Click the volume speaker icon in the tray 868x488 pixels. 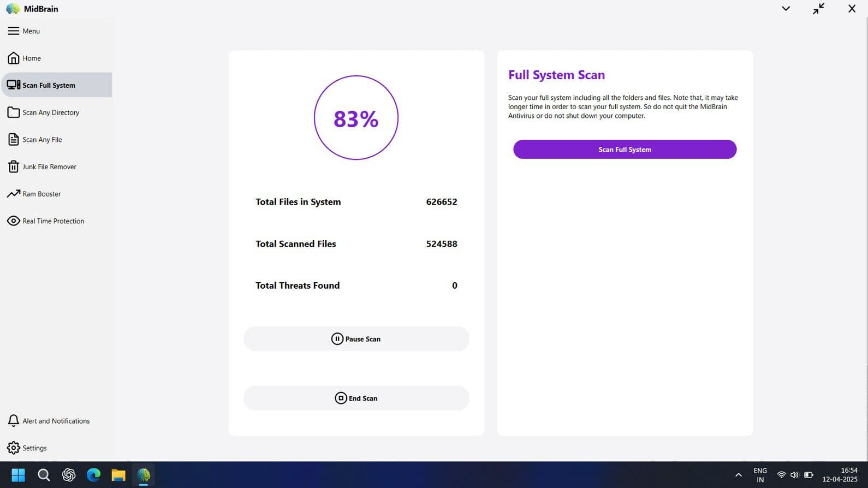coord(794,475)
